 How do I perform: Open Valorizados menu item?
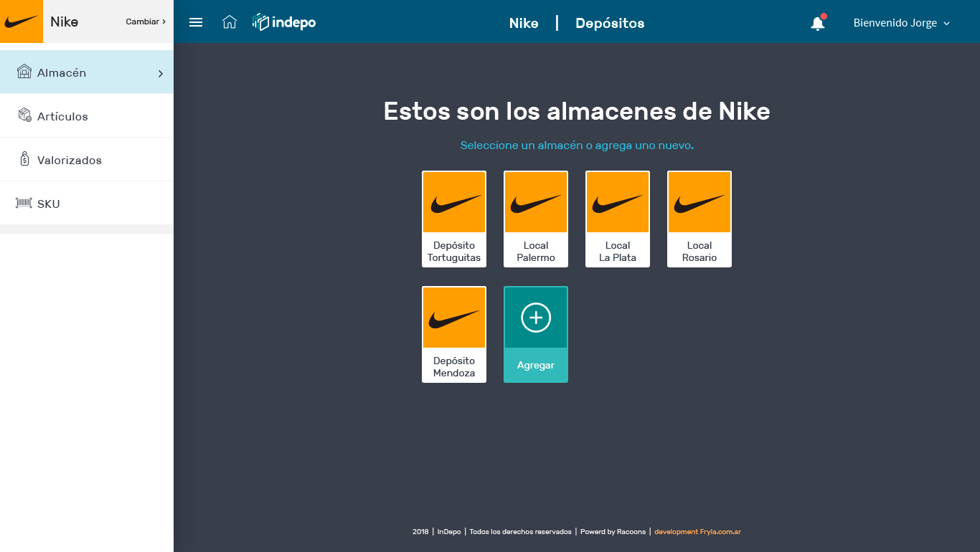point(87,159)
